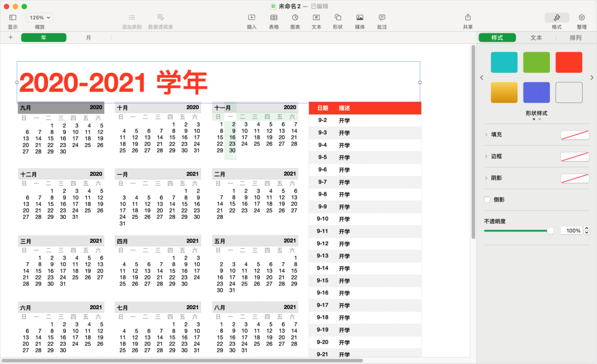Image resolution: width=597 pixels, height=364 pixels.
Task: Select the 十月 2020 calendar header
Action: [158, 108]
